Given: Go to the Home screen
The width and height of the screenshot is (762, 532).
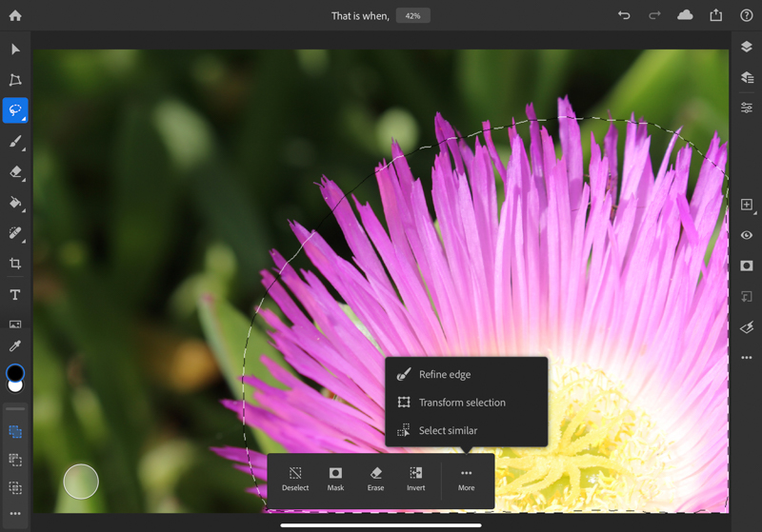Looking at the screenshot, I should tap(15, 15).
